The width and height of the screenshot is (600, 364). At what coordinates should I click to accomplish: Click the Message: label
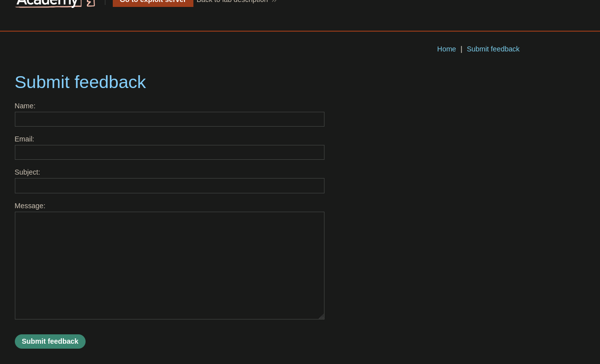tap(30, 206)
